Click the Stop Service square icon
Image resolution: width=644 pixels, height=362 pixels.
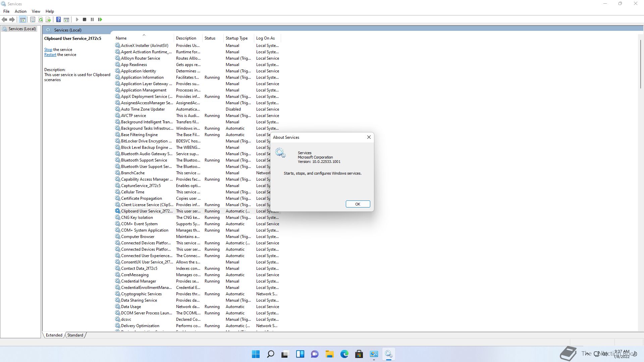point(85,19)
